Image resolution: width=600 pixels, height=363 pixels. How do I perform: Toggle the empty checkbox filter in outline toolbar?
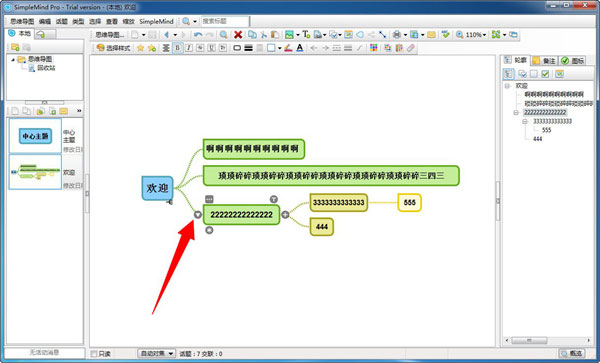534,73
